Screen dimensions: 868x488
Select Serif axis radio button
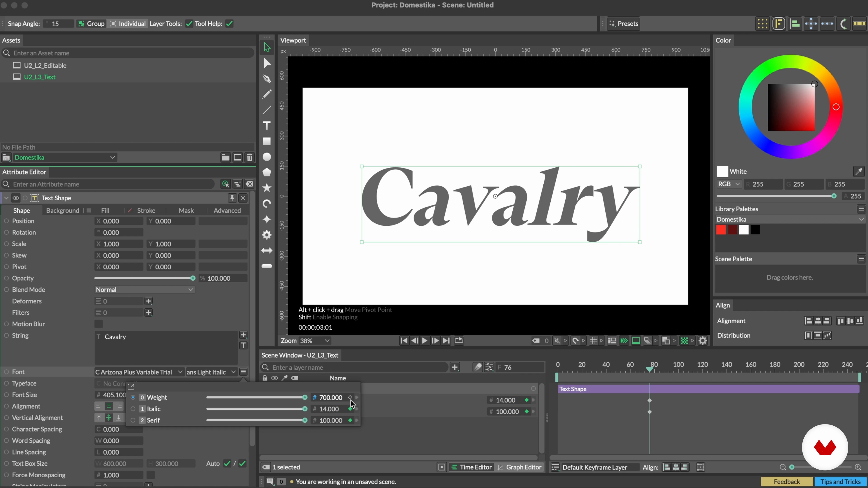133,420
